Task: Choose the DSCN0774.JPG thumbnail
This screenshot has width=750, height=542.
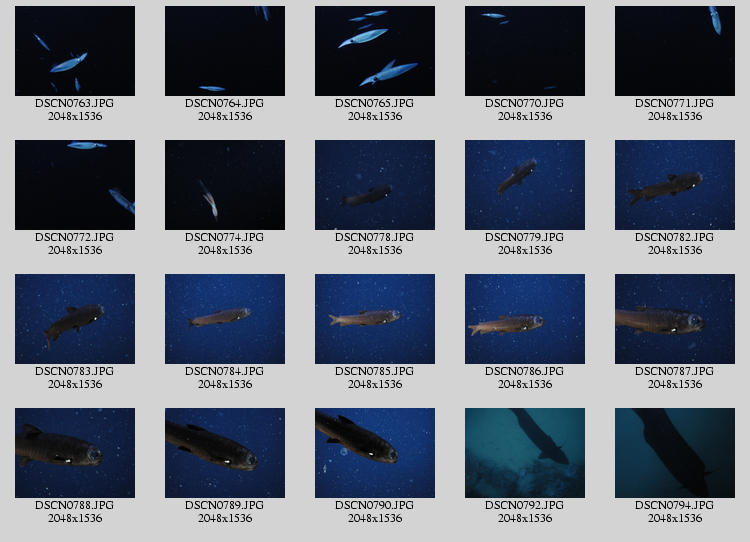Action: tap(224, 185)
